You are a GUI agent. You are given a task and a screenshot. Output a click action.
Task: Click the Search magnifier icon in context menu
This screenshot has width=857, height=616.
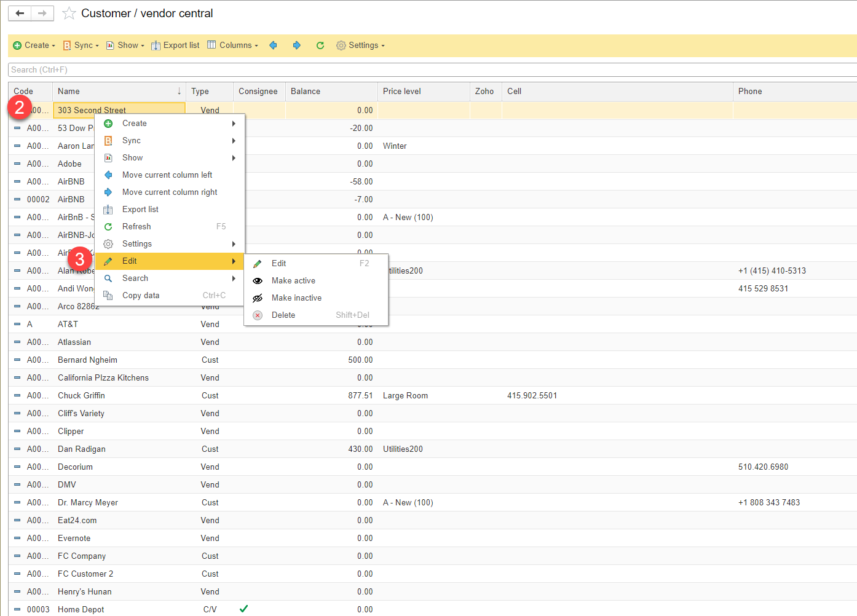108,278
